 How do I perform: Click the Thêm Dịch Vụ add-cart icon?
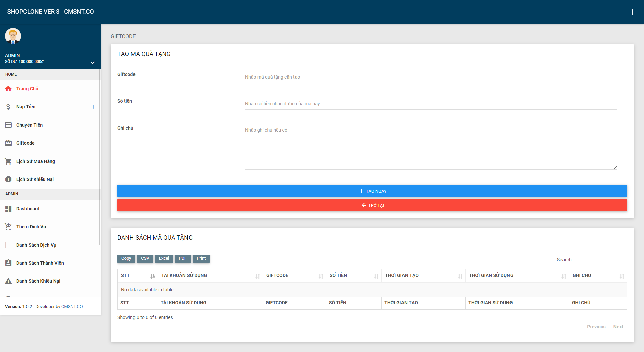(x=8, y=227)
